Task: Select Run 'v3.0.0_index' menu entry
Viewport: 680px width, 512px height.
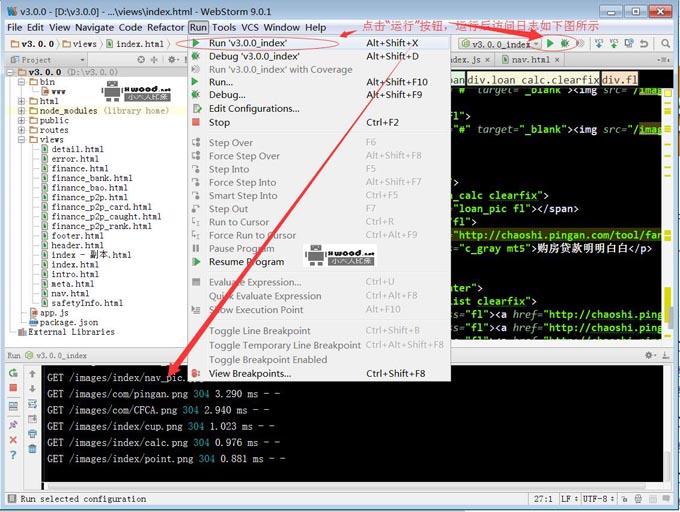Action: [x=319, y=43]
